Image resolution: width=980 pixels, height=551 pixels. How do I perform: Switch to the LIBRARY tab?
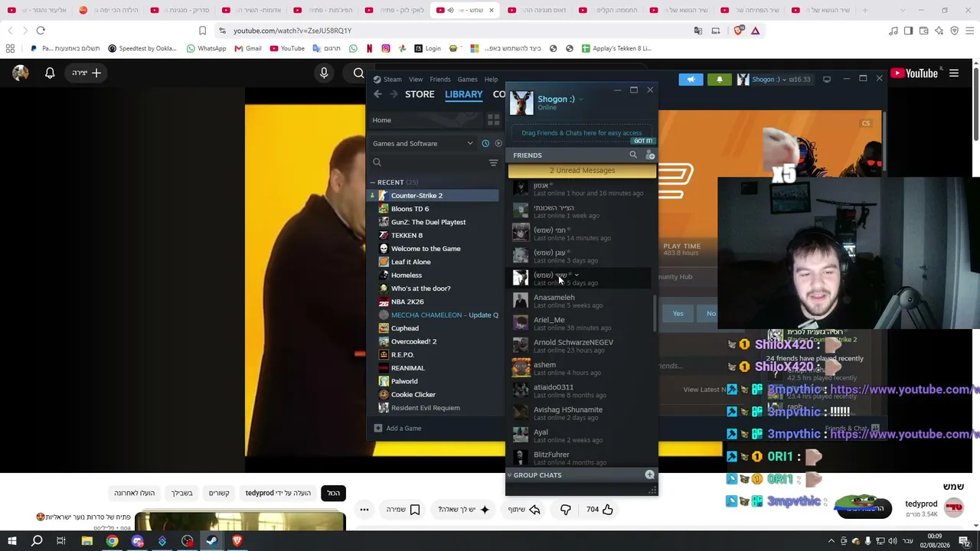pyautogui.click(x=464, y=94)
